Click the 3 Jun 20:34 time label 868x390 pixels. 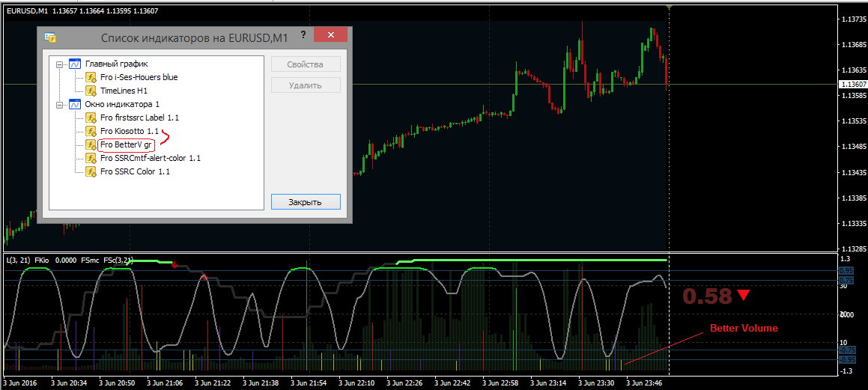69,383
